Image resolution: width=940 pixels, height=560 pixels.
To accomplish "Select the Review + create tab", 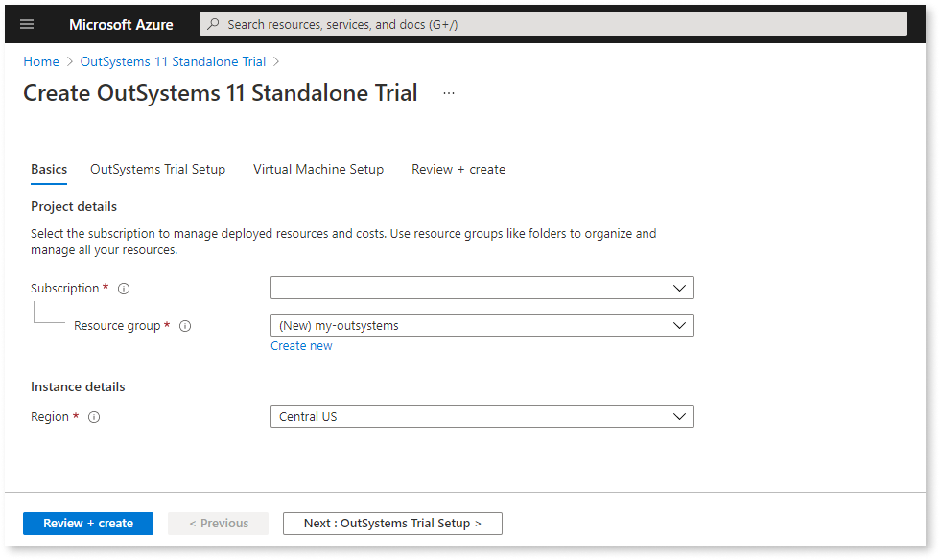I will click(x=458, y=169).
